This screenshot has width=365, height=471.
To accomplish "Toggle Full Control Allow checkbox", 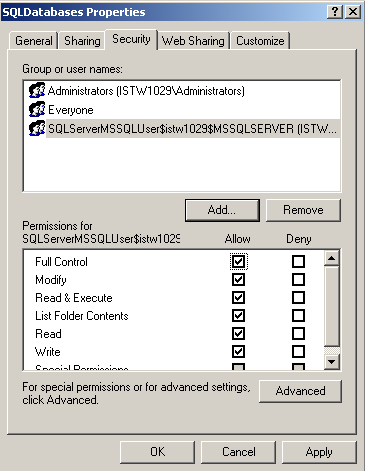I will click(238, 261).
